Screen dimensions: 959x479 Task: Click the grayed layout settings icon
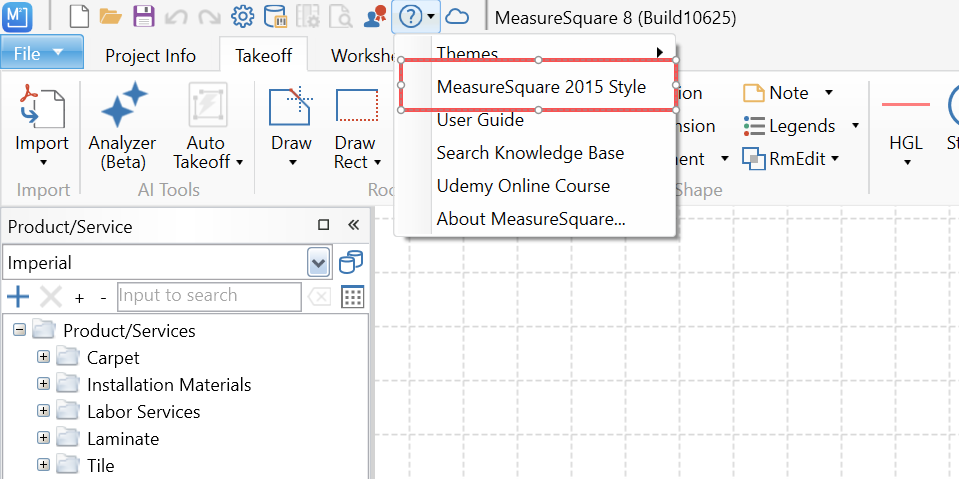pyautogui.click(x=308, y=17)
